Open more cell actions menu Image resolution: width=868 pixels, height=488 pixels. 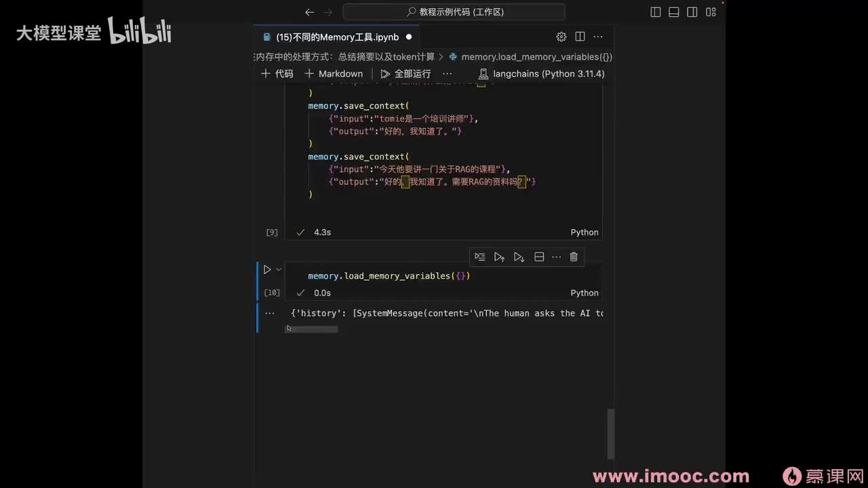(x=557, y=257)
